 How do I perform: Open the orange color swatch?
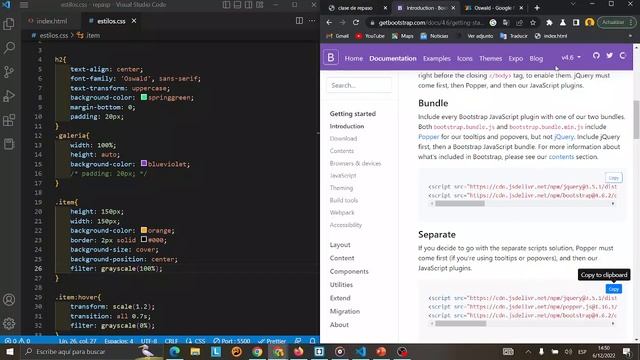(x=144, y=230)
